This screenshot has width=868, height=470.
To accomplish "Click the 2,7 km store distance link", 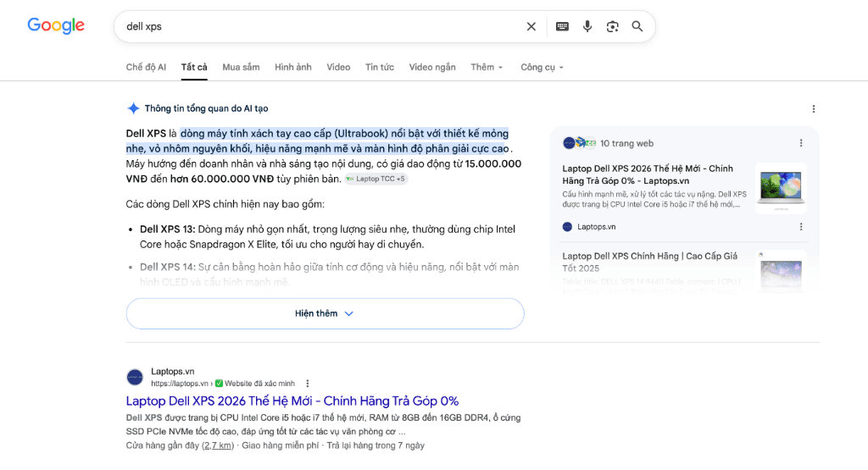I will point(218,445).
